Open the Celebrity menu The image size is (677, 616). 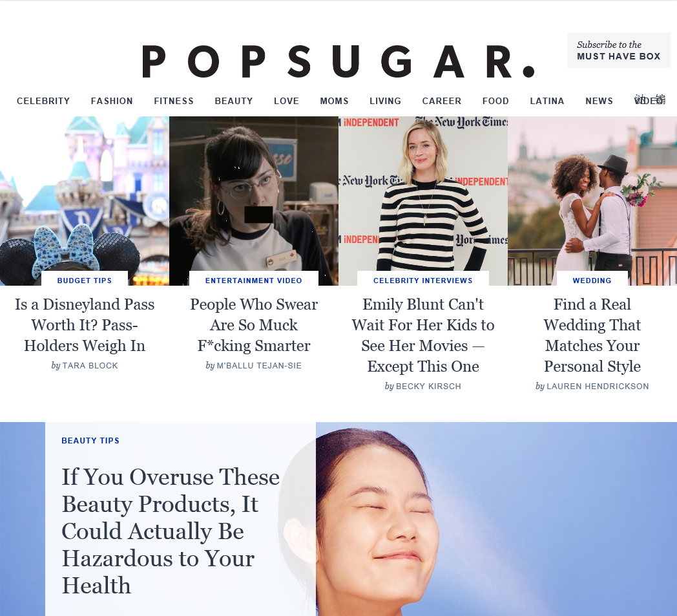pos(43,101)
